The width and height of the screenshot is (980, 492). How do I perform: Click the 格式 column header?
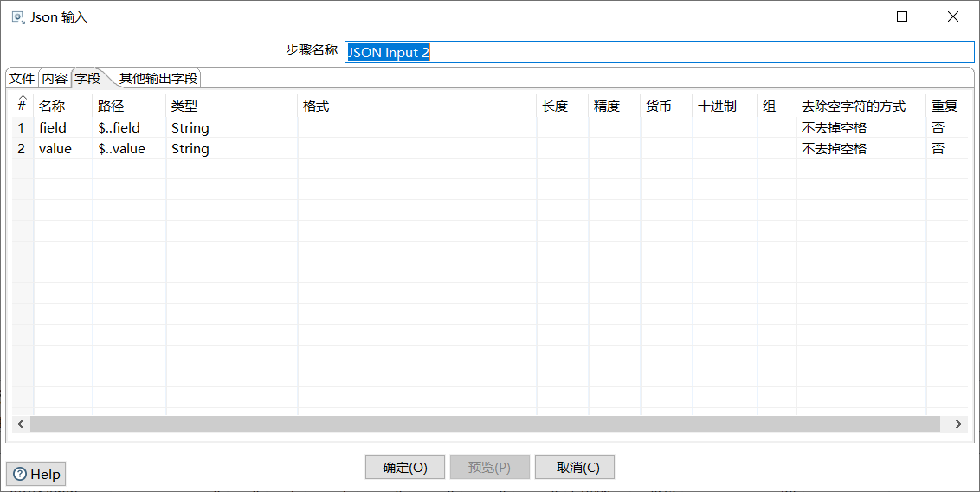(x=417, y=107)
